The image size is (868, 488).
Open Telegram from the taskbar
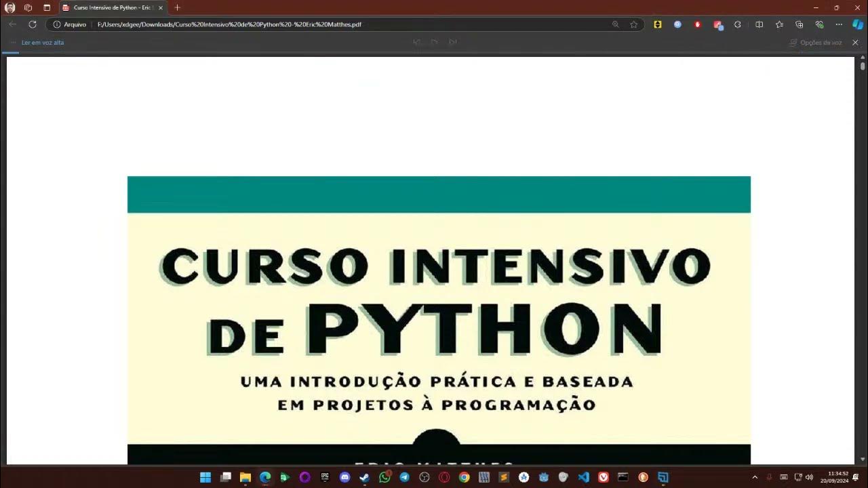coord(404,477)
